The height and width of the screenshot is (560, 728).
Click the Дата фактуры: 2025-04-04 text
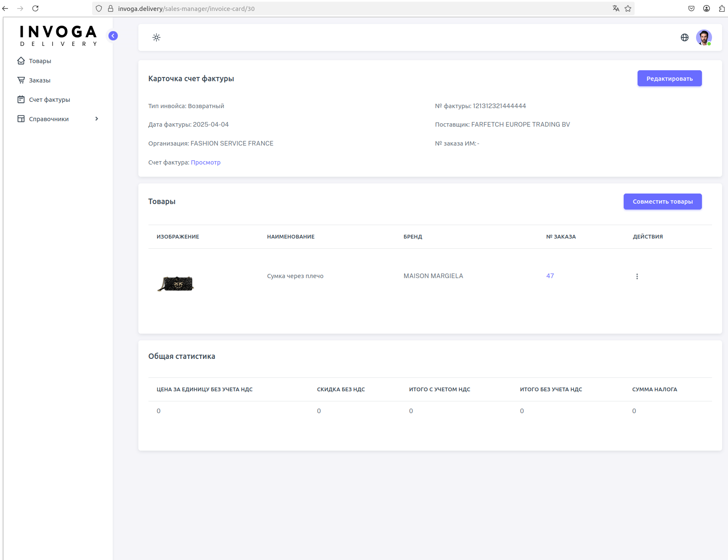click(188, 125)
